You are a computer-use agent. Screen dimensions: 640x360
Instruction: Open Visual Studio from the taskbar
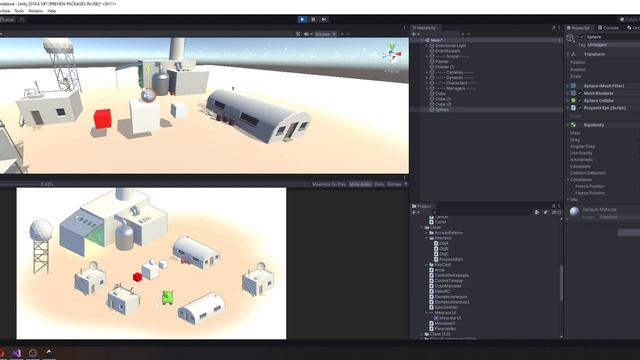click(x=16, y=353)
